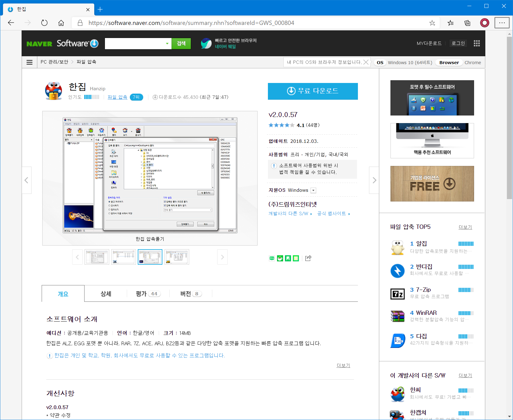Share via the LINE icon
This screenshot has width=513, height=420.
coord(272,258)
